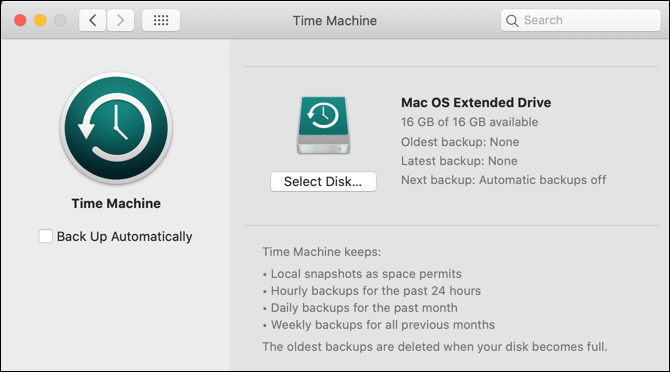
Task: Click 'Next backup: Automatic backups off' text
Action: (503, 180)
